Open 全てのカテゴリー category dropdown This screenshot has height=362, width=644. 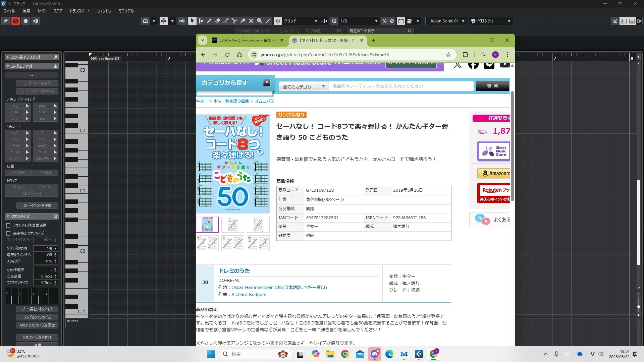pos(303,86)
